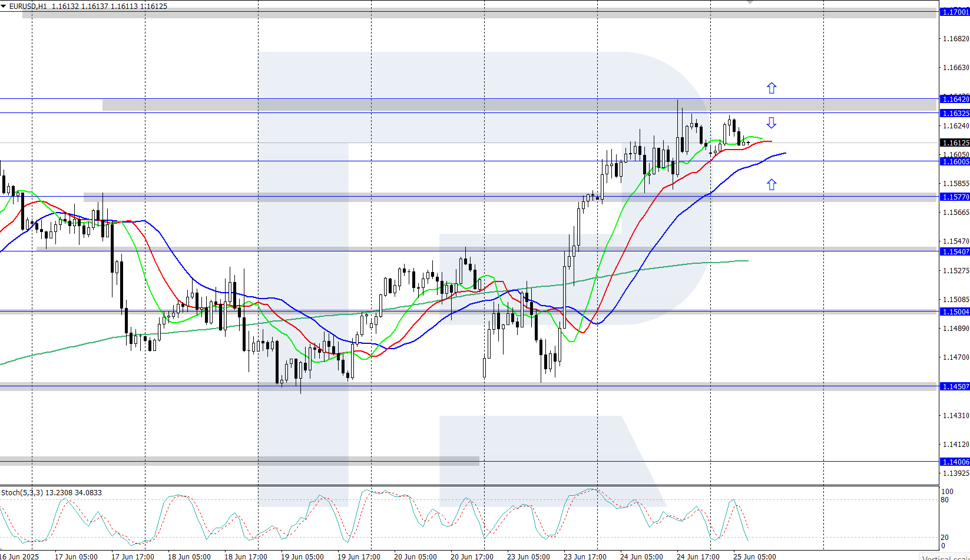
Task: Select the 1.15407 blue level label
Action: tap(955, 251)
